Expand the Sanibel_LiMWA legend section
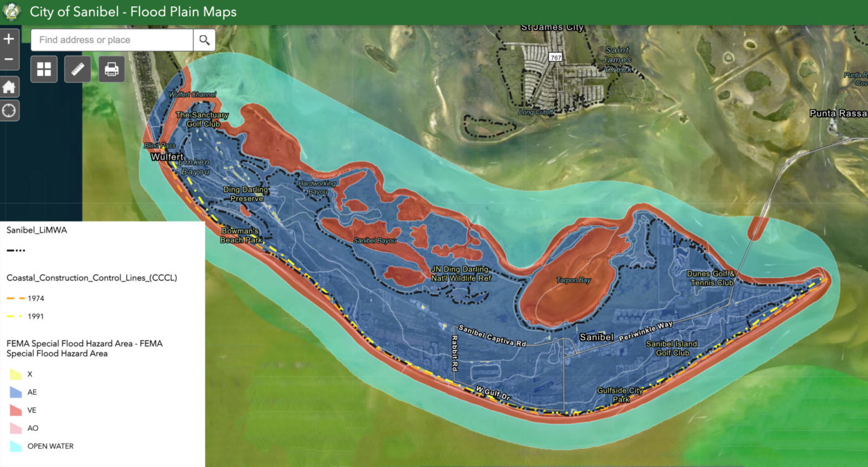This screenshot has height=467, width=868. (x=36, y=230)
